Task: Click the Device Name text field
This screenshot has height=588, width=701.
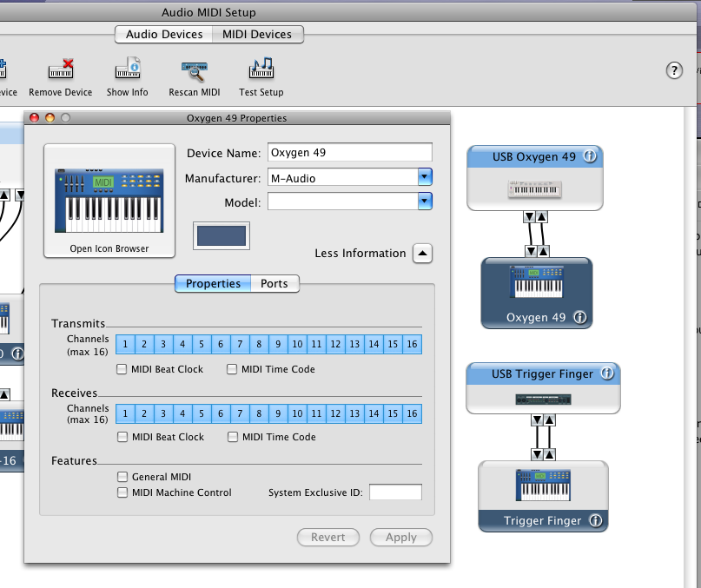Action: [350, 153]
